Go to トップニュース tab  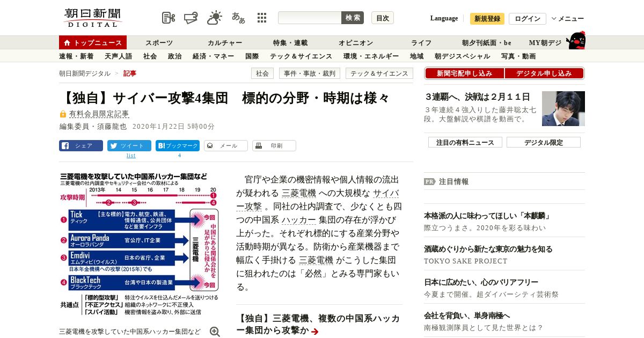(93, 42)
